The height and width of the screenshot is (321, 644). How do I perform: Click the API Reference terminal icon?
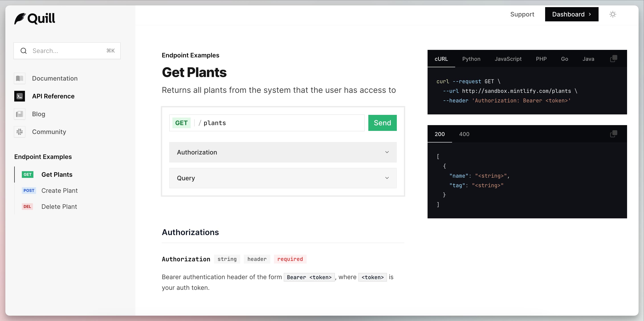coord(20,96)
